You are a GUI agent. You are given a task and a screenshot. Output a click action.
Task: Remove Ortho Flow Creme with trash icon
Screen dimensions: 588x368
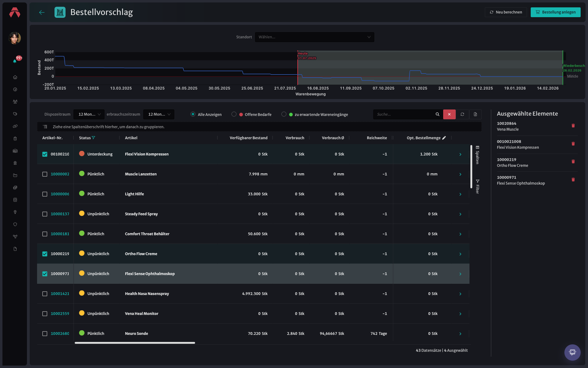[573, 162]
